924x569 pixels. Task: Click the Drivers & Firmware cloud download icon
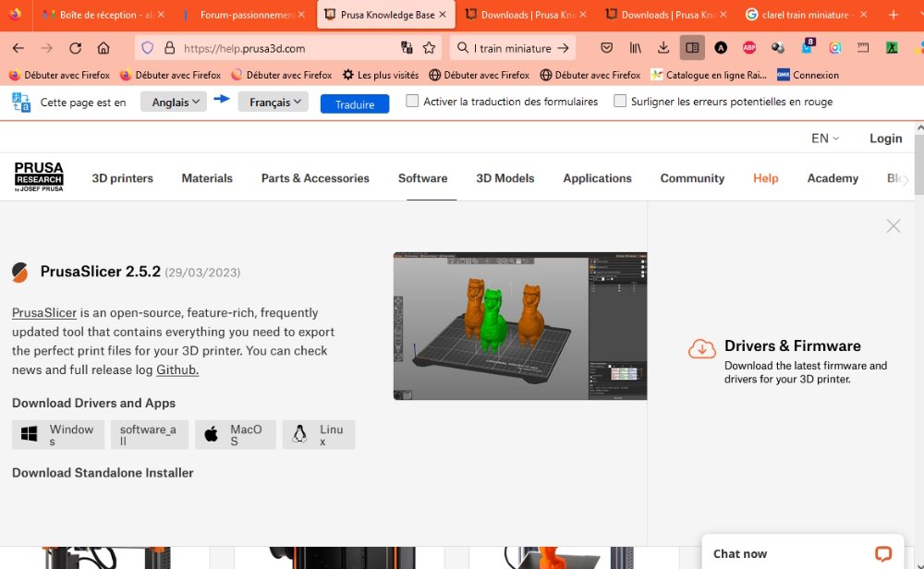(702, 349)
